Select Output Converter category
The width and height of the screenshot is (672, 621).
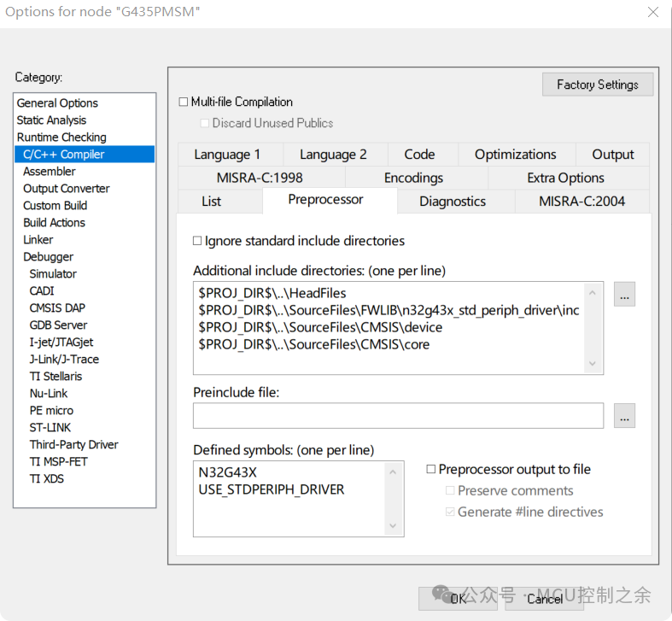click(x=85, y=188)
